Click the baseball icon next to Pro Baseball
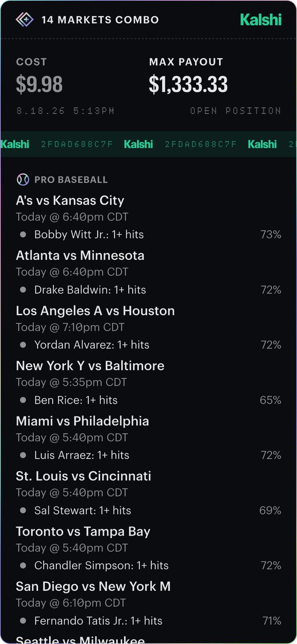The width and height of the screenshot is (297, 644). coord(23,180)
